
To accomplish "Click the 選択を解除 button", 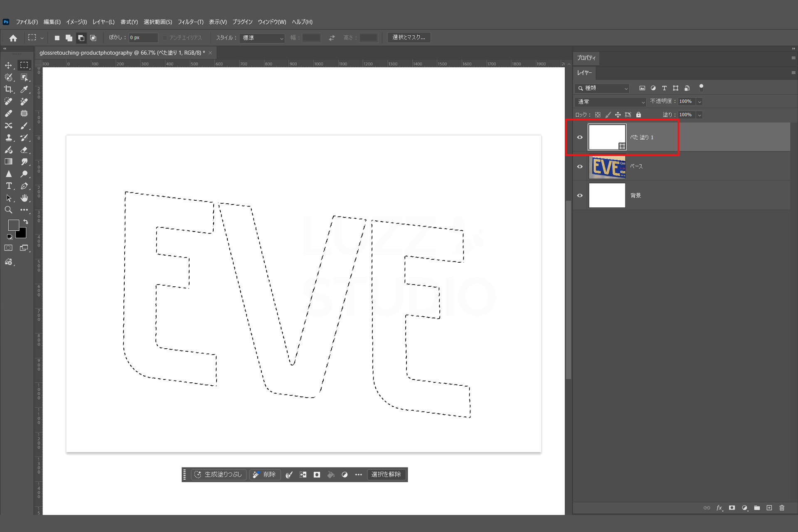I will [386, 475].
